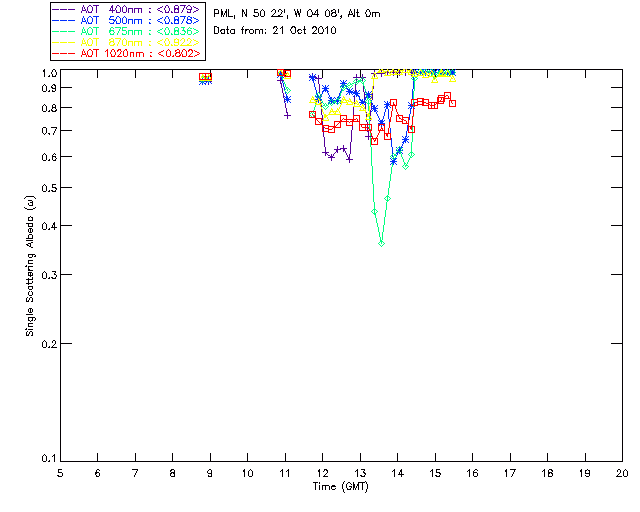Select the AOT 675nm legend entry
This screenshot has height=512, width=640.
click(127, 31)
